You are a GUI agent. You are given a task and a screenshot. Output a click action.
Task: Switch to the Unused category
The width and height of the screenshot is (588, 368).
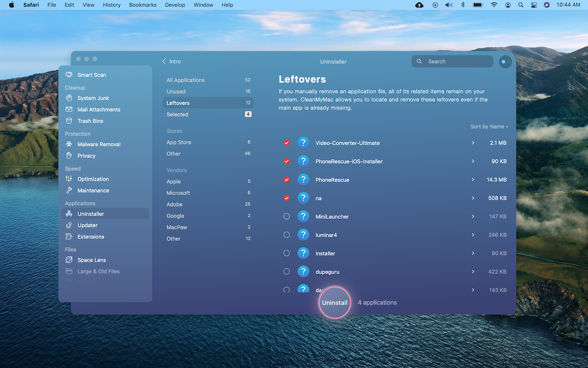tap(208, 92)
